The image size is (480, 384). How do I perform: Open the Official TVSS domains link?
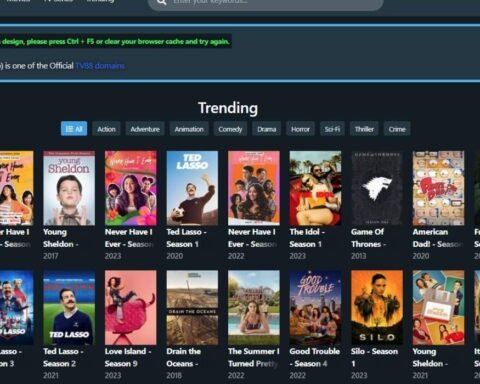100,66
